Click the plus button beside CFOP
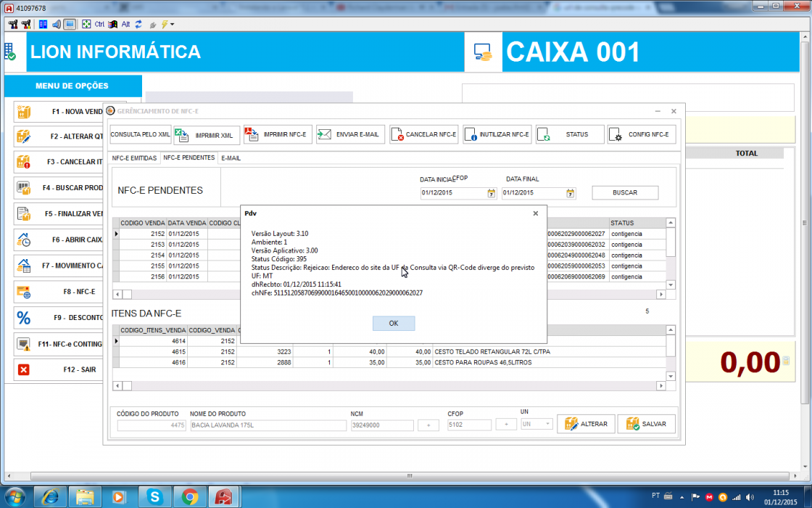This screenshot has height=508, width=812. pyautogui.click(x=506, y=425)
